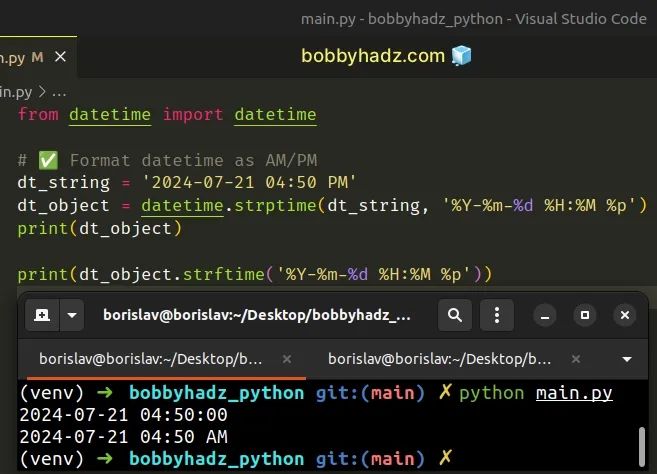
Task: Click the main.py breadcrumb path
Action: click(16, 92)
